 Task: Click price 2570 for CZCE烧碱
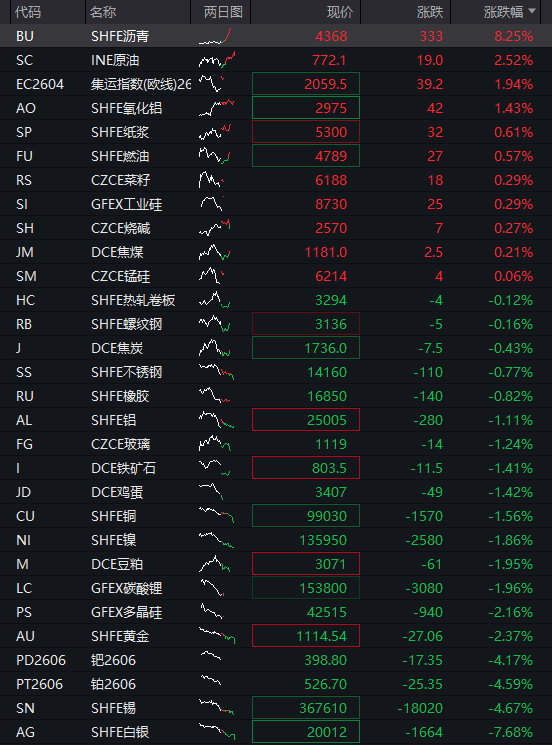pos(331,228)
